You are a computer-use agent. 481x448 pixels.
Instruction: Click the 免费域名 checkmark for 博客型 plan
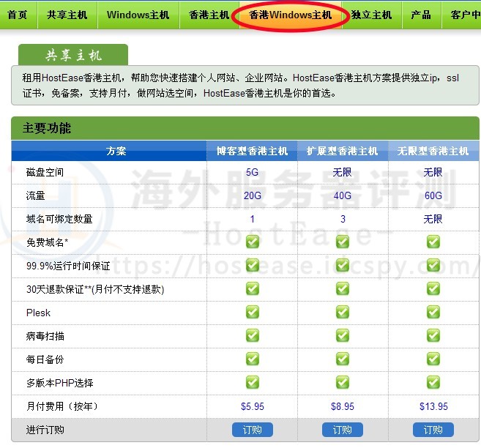pos(253,242)
